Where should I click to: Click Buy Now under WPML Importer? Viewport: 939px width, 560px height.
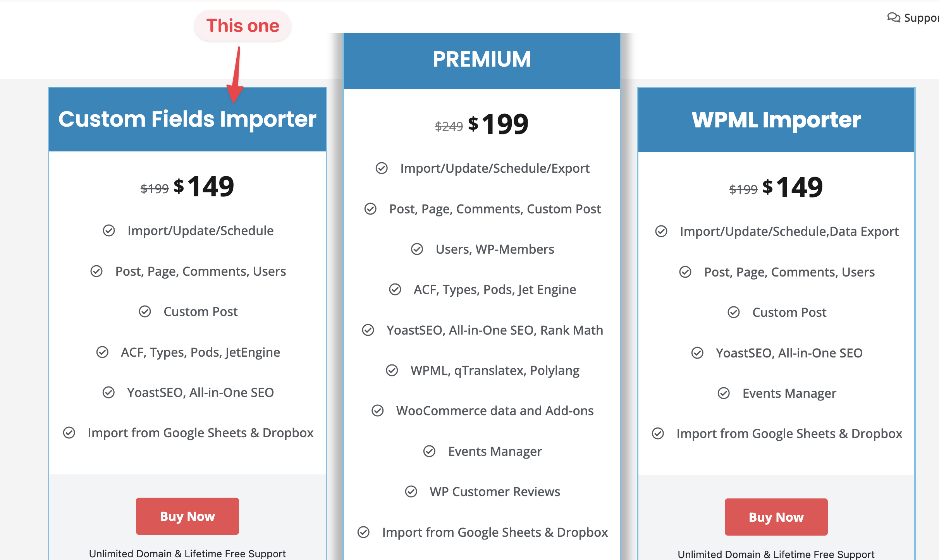tap(776, 517)
